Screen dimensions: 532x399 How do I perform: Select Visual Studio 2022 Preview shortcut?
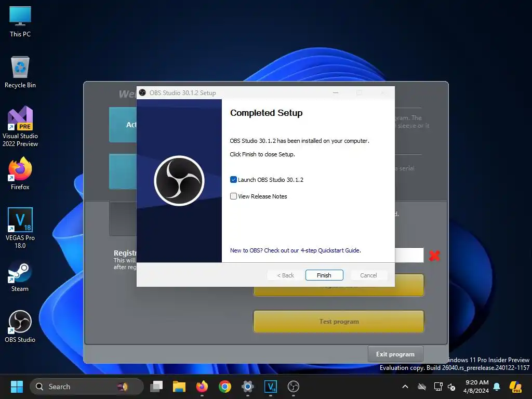20,127
